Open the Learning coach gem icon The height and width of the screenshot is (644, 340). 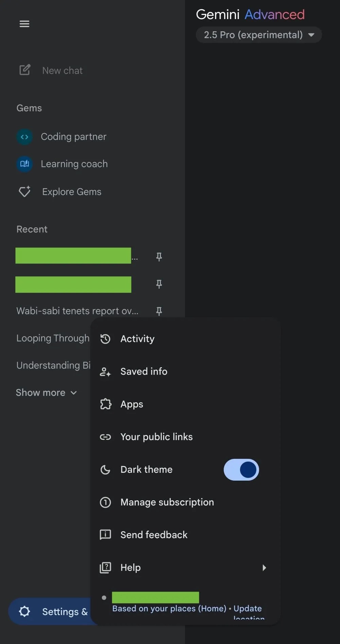[24, 164]
